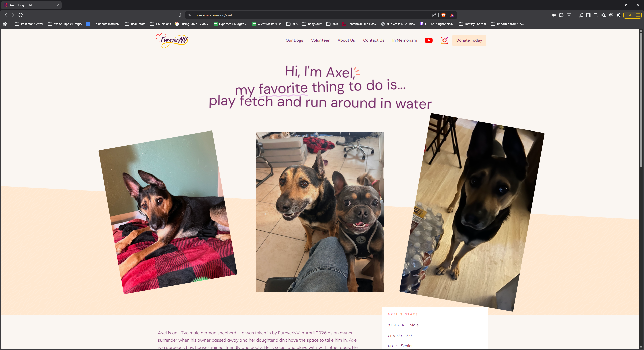Open Blue Cross Blue Shie... bookmark

(x=398, y=24)
